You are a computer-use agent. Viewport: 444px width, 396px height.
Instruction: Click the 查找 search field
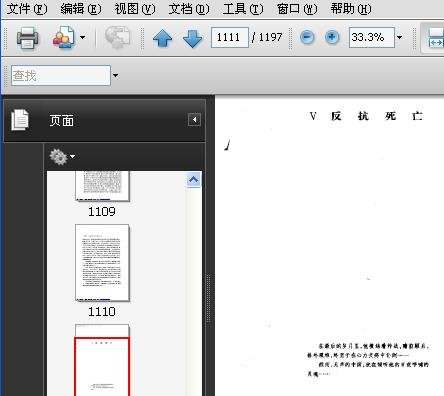coord(61,76)
